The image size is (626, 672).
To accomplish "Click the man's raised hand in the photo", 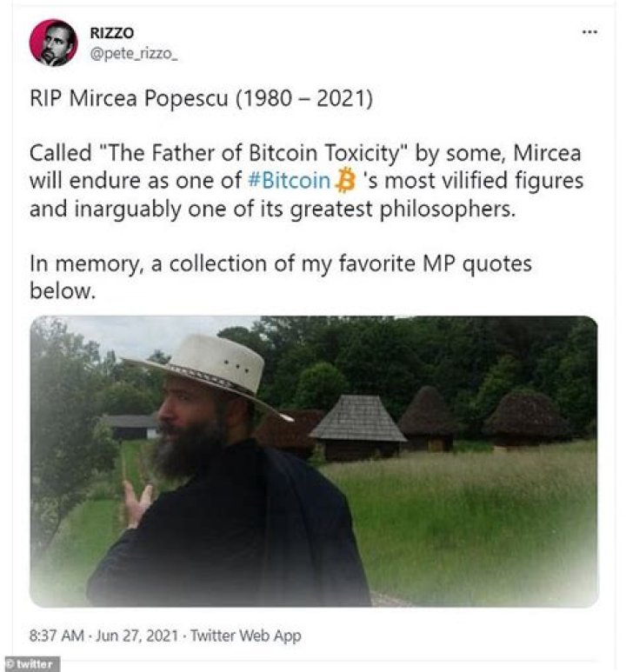I will click(x=137, y=502).
